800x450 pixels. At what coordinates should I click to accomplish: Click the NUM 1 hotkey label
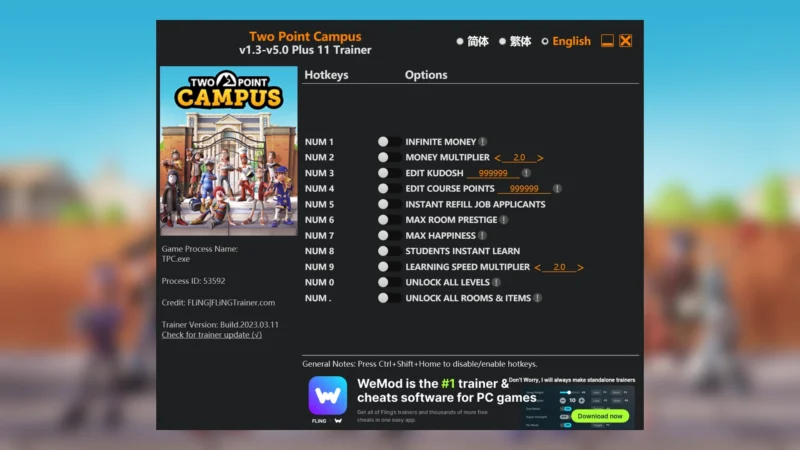click(319, 142)
